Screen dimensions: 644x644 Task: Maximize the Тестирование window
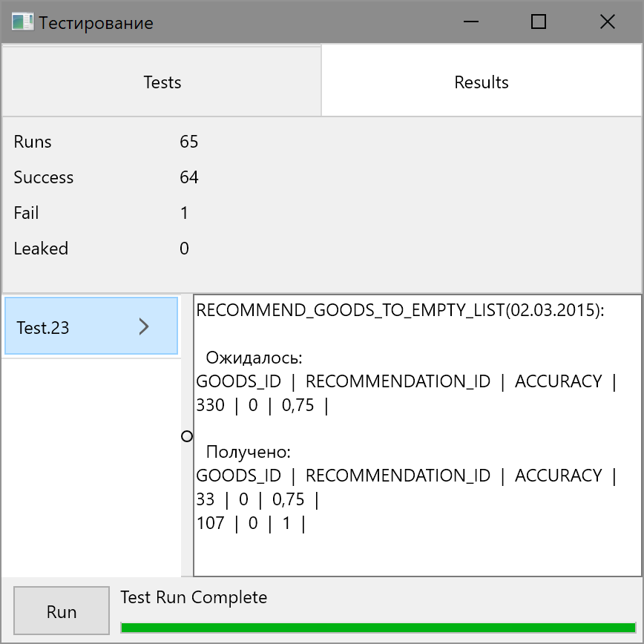(539, 22)
